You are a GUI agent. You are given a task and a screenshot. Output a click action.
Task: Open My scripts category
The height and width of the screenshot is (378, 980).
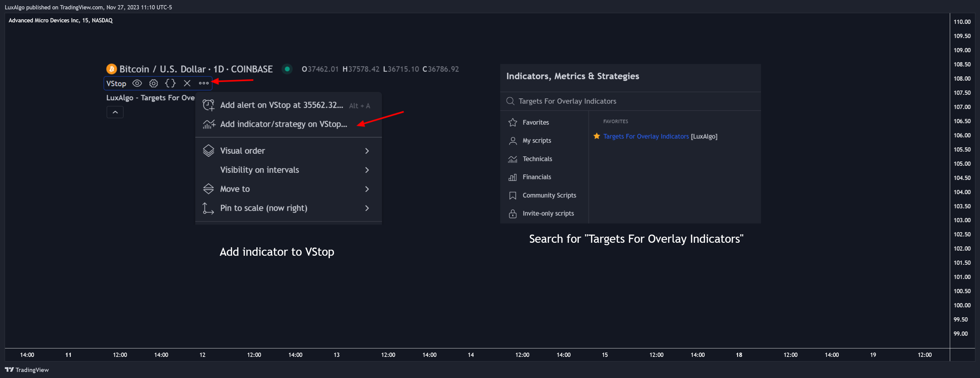(536, 140)
